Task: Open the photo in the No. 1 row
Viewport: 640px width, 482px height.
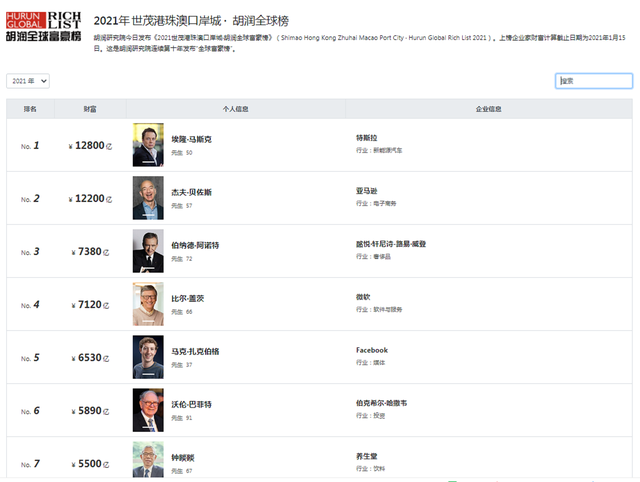Action: tap(148, 145)
